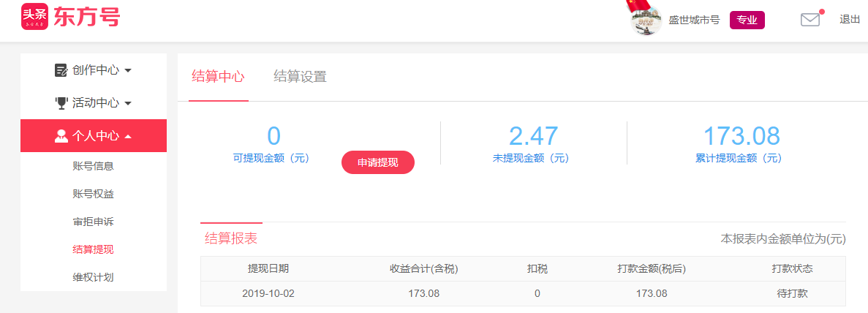Click the 个人中心 person icon

point(61,136)
